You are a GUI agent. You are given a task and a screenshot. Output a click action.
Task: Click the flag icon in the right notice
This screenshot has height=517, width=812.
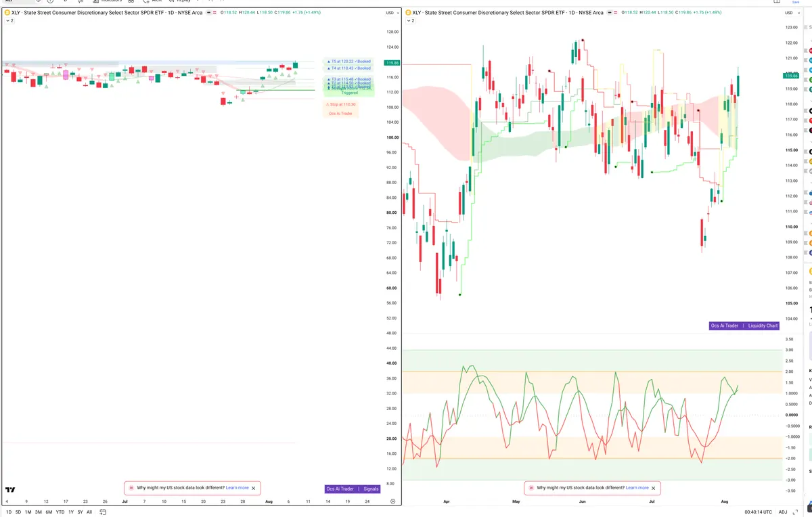(531, 488)
